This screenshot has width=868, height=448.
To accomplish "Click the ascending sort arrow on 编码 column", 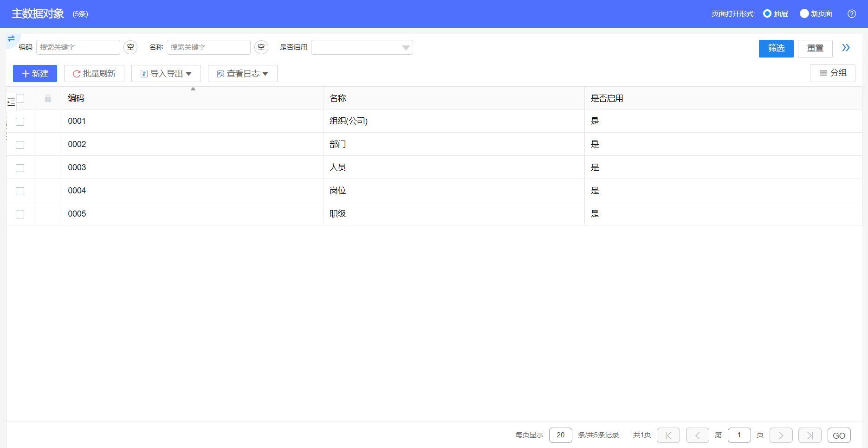I will click(193, 89).
